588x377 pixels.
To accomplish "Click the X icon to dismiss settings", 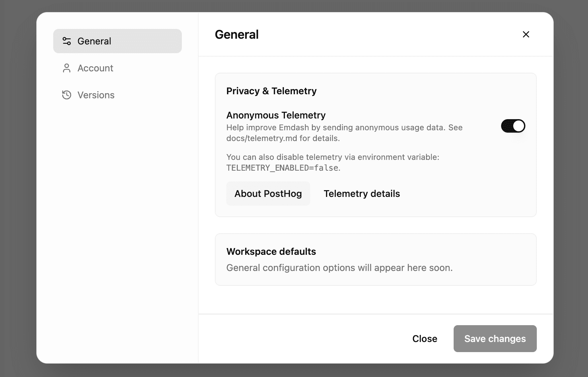I will click(x=526, y=34).
